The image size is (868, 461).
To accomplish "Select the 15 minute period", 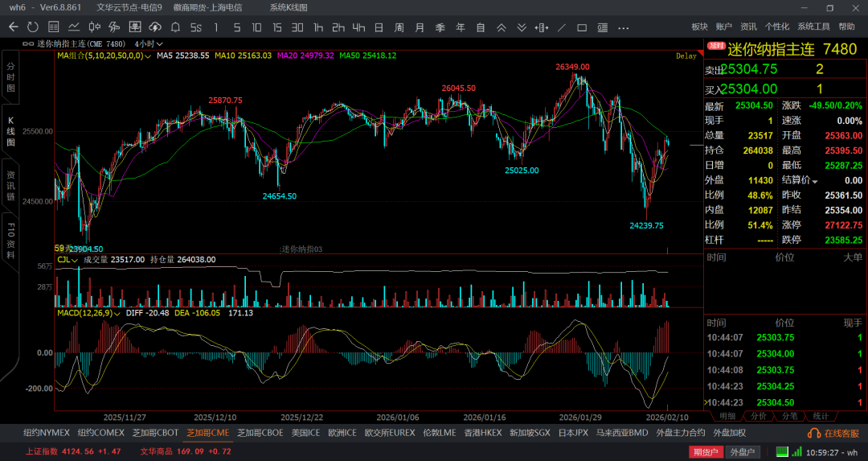I will (x=277, y=27).
